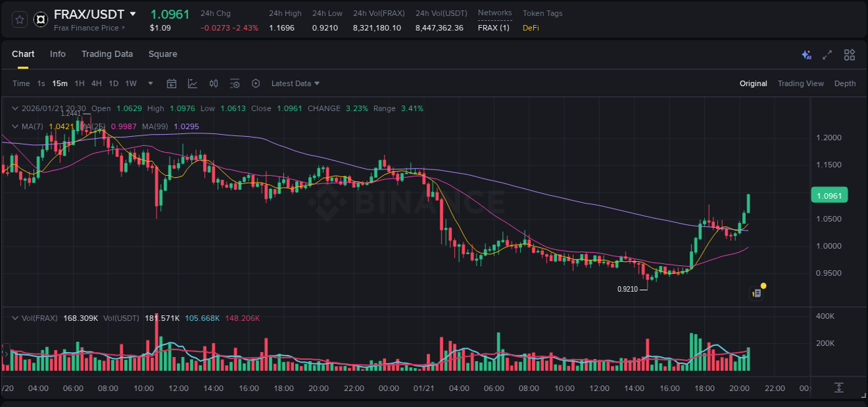This screenshot has width=868, height=407.
Task: Collapse the volume panel chevron
Action: pos(14,317)
